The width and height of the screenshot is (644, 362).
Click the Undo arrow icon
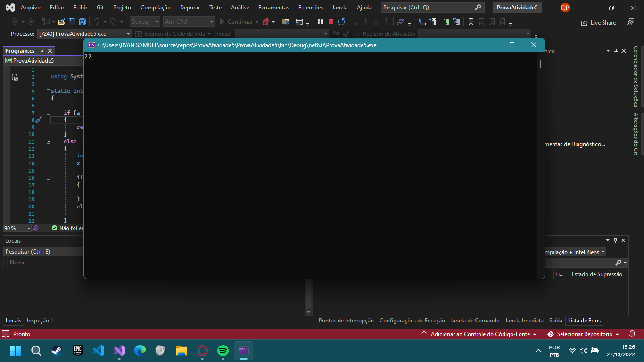click(x=98, y=21)
